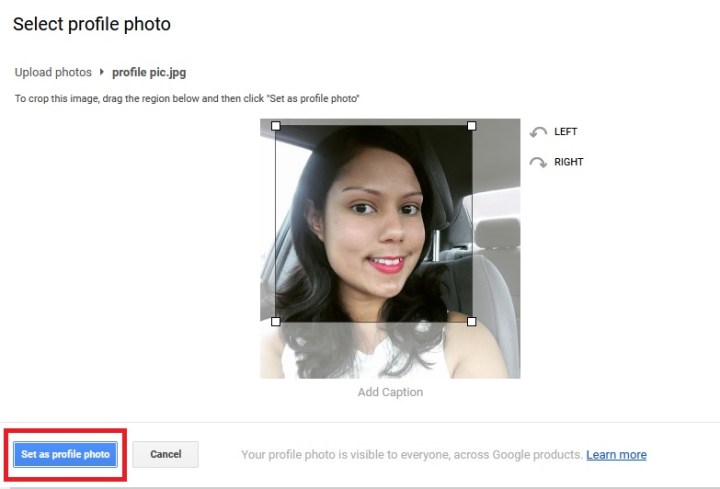Click the RIGHT rotation label

[x=568, y=162]
